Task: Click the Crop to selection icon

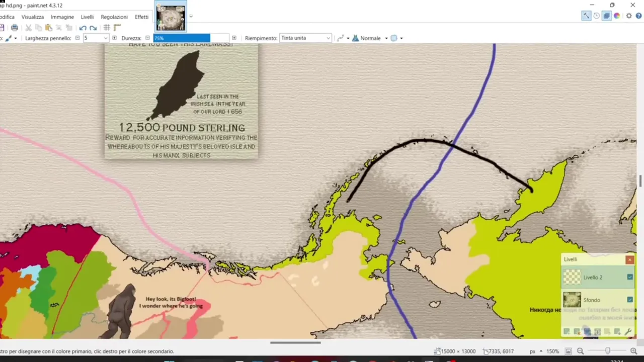Action: pos(59,28)
